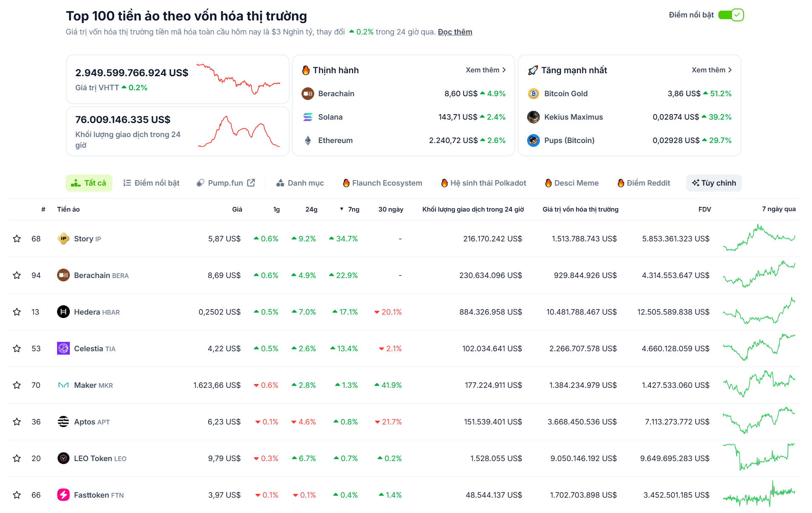Click the Thịnh hành fire icon
The image size is (812, 513).
point(306,70)
